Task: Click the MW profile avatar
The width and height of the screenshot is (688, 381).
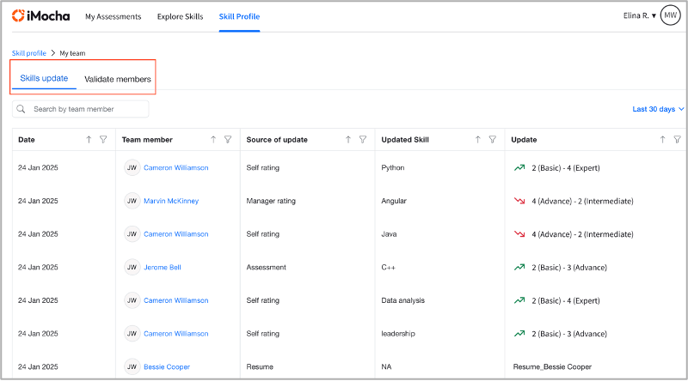Action: 670,16
